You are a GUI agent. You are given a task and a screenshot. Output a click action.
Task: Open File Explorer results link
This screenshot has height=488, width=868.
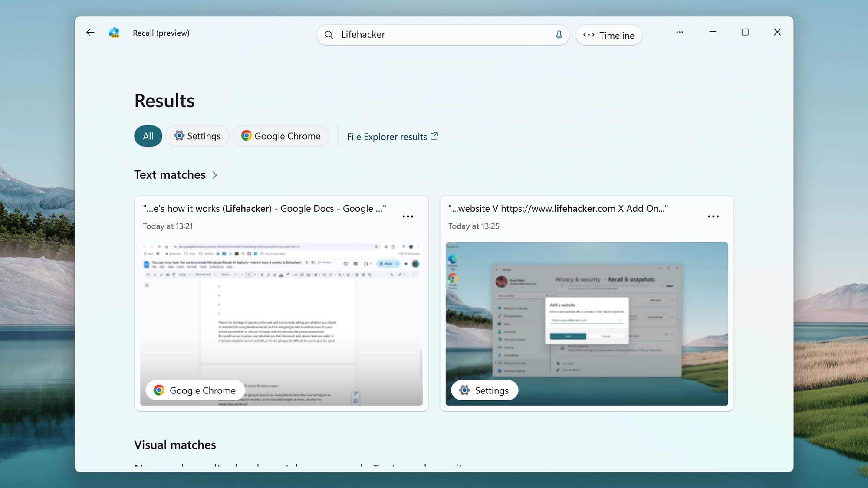click(x=392, y=137)
